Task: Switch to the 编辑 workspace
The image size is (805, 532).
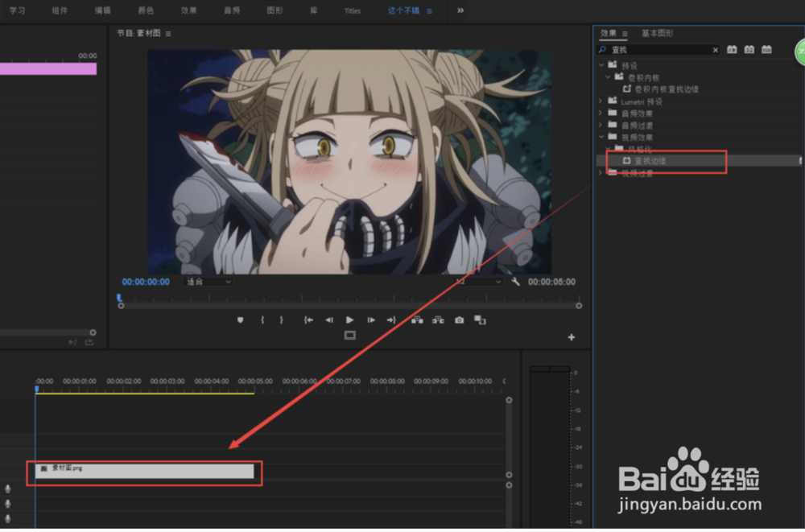Action: click(103, 10)
